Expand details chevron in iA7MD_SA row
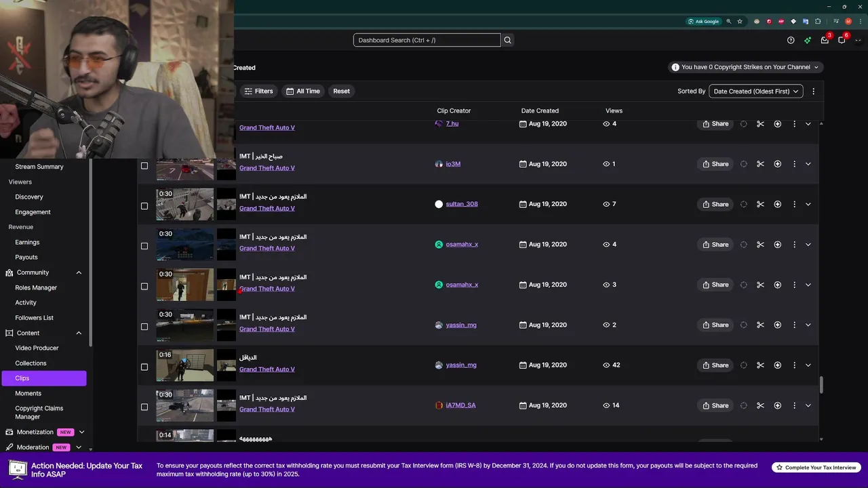The width and height of the screenshot is (868, 488). [808, 405]
